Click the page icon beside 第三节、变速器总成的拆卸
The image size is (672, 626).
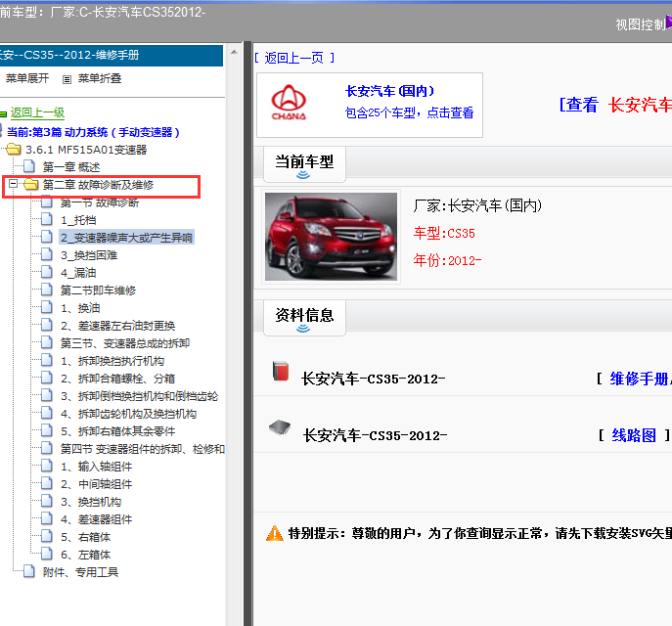coord(47,342)
